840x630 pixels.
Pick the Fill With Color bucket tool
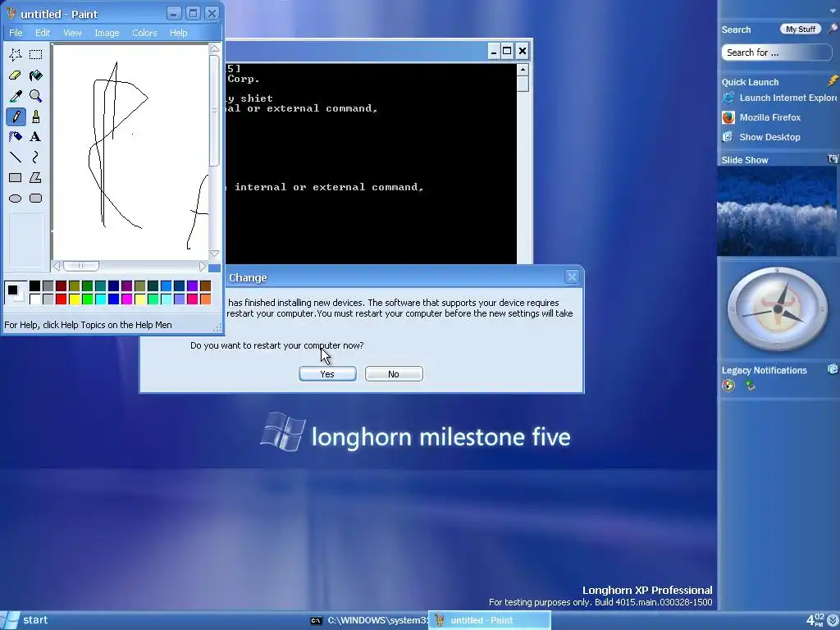tap(36, 75)
